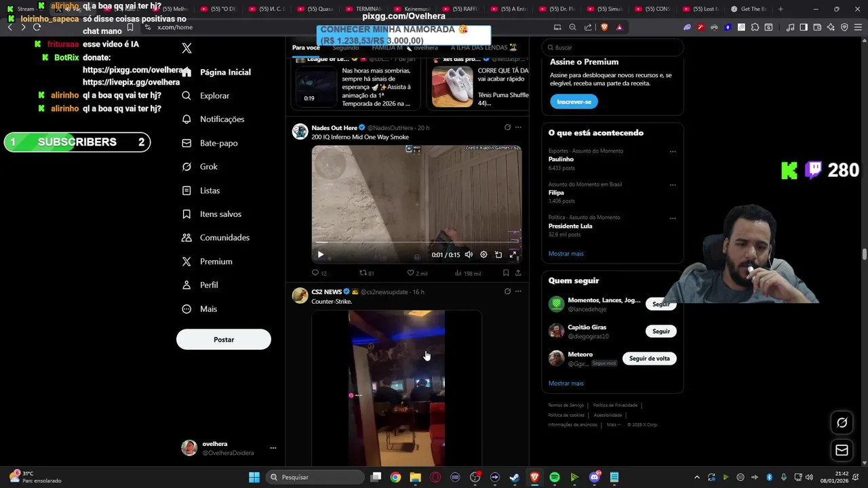
Task: Open options for Paulinho trending topic
Action: pyautogui.click(x=673, y=152)
